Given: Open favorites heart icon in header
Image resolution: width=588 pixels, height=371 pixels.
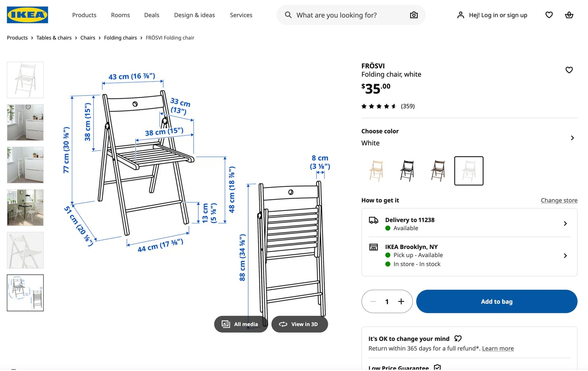Looking at the screenshot, I should [549, 15].
